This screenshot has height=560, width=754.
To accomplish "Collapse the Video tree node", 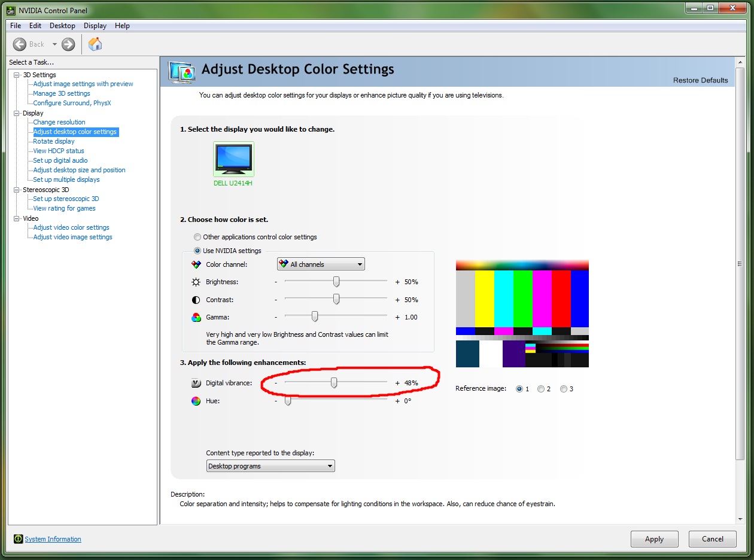I will (x=17, y=218).
